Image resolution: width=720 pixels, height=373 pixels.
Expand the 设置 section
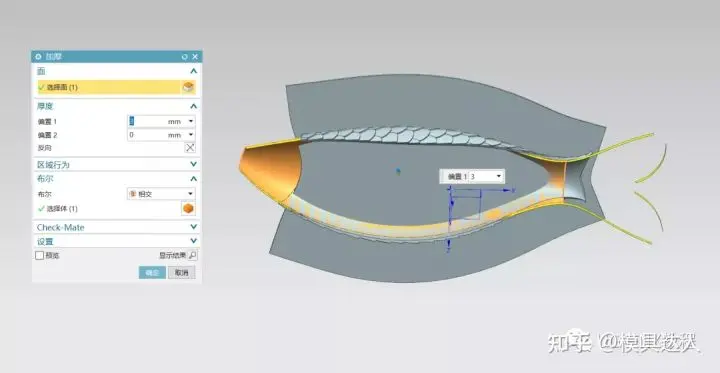click(193, 241)
